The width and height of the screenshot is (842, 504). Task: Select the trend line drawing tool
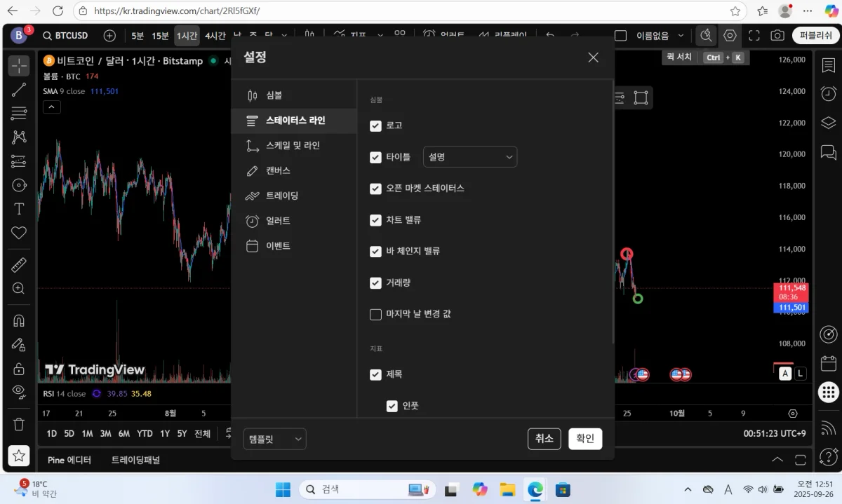(x=19, y=89)
